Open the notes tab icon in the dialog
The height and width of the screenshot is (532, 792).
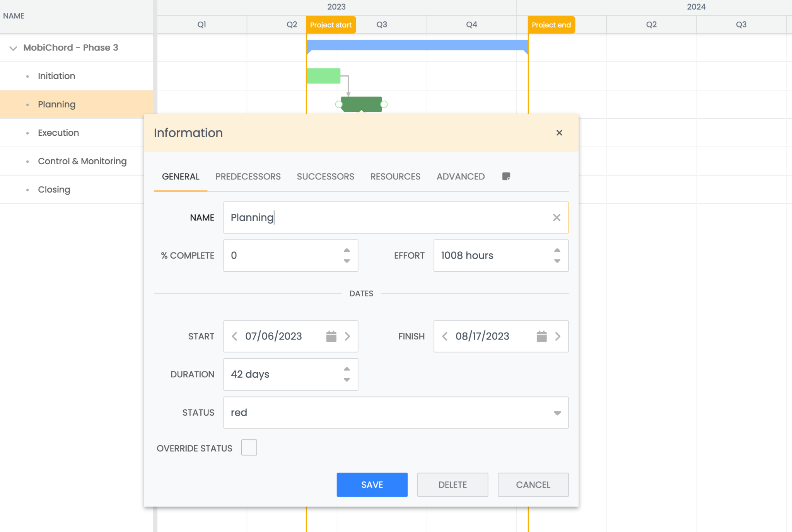[506, 177]
